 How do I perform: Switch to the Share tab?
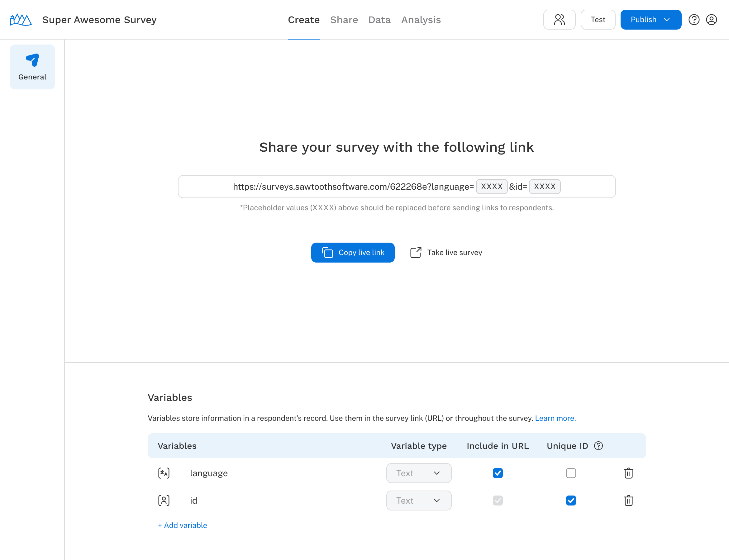coord(344,19)
